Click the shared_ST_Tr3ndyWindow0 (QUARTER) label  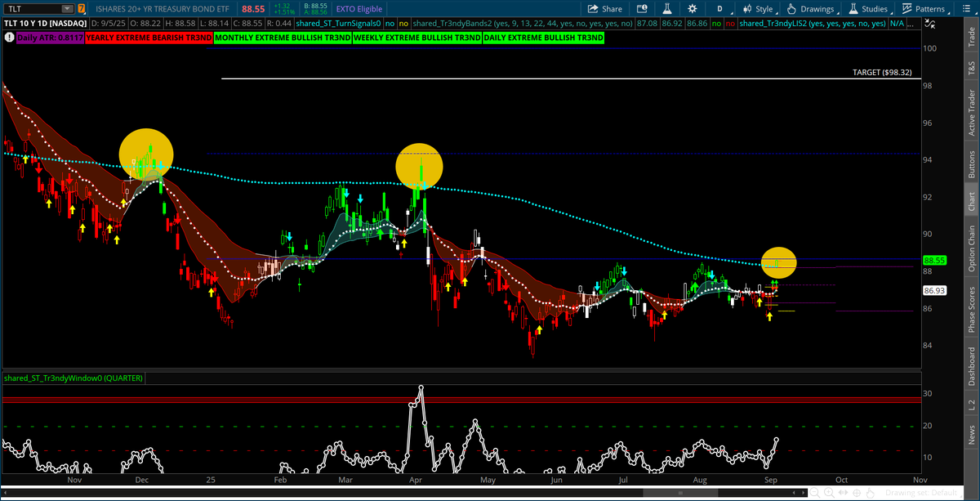point(73,378)
